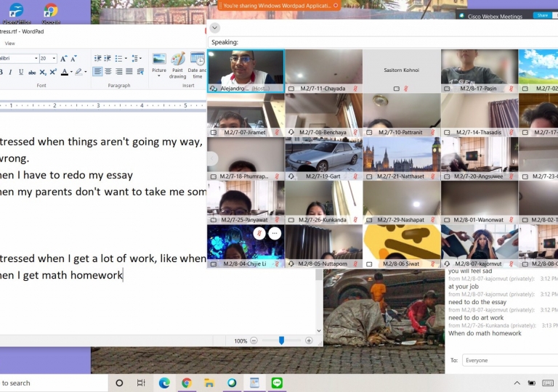This screenshot has width=558, height=392.
Task: Open Microsoft Edge from the taskbar
Action: pyautogui.click(x=164, y=383)
